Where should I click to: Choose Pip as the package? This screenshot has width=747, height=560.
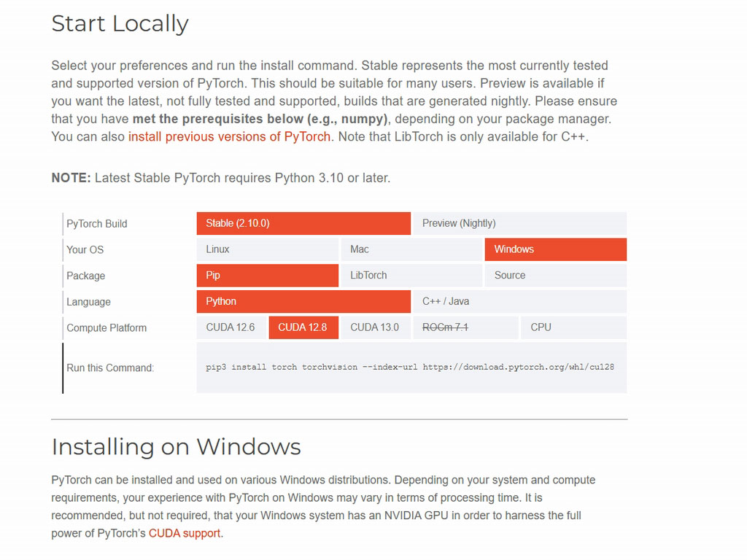pos(266,276)
